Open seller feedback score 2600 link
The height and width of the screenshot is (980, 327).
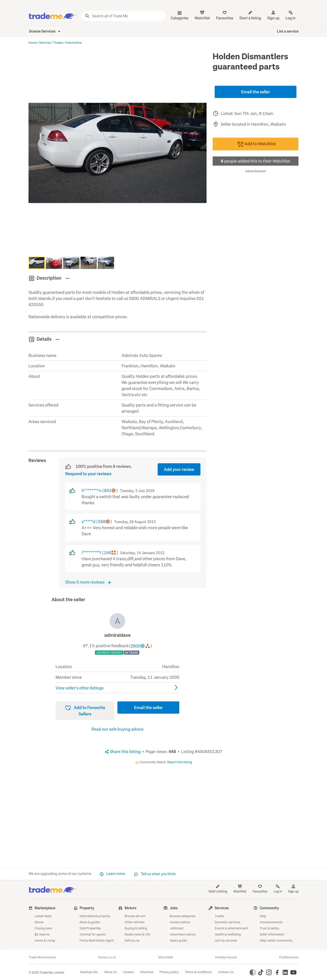pos(140,646)
